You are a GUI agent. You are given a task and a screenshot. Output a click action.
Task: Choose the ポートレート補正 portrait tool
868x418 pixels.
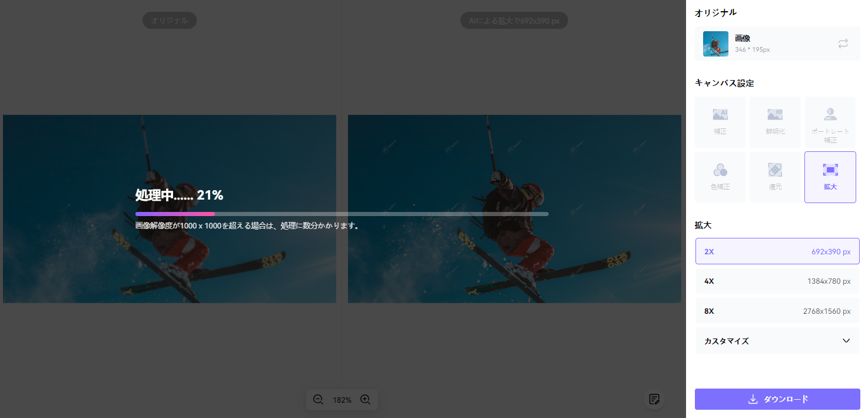pos(830,122)
